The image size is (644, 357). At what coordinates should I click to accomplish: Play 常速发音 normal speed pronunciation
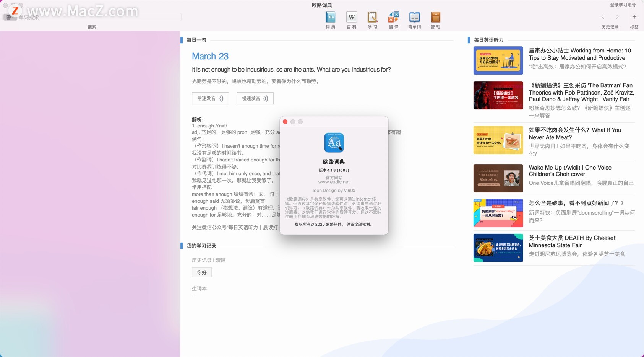[210, 98]
